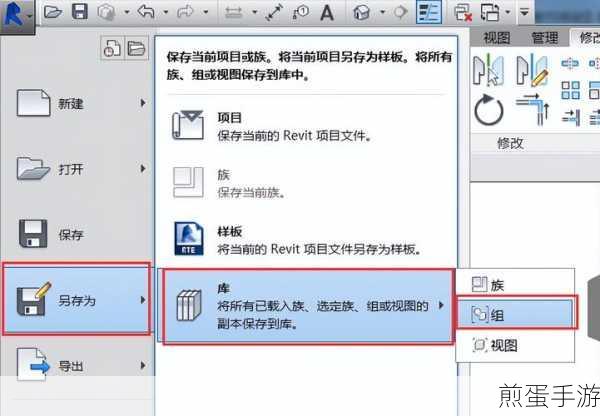Expand the Undo history dropdown arrow
600x416 pixels.
tap(165, 13)
